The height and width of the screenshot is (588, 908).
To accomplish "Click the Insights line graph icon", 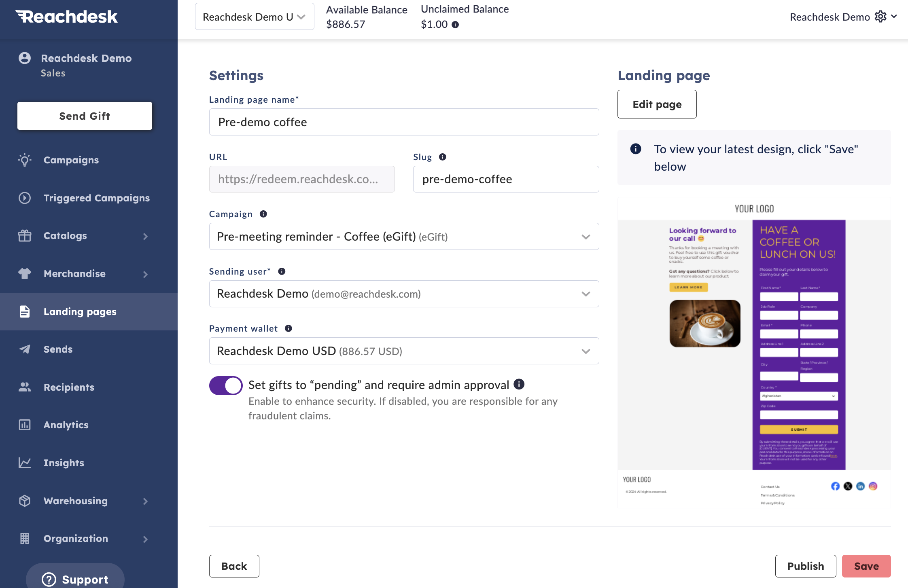I will tap(25, 463).
